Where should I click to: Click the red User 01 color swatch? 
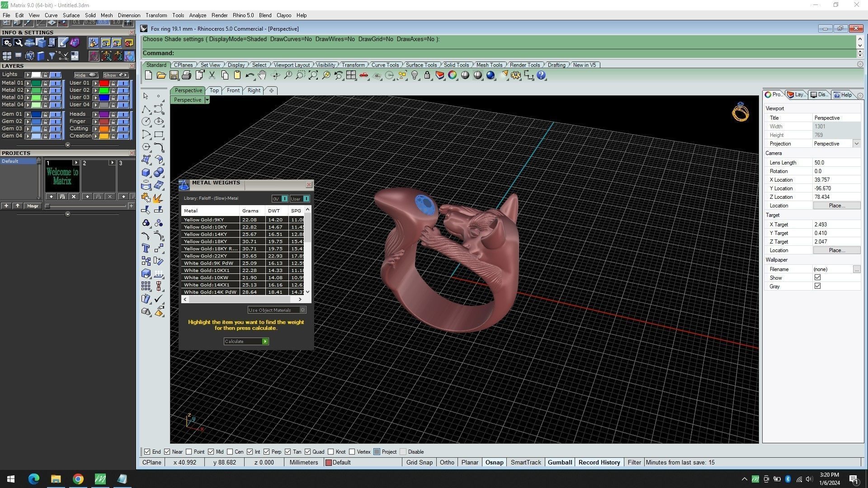click(x=104, y=83)
